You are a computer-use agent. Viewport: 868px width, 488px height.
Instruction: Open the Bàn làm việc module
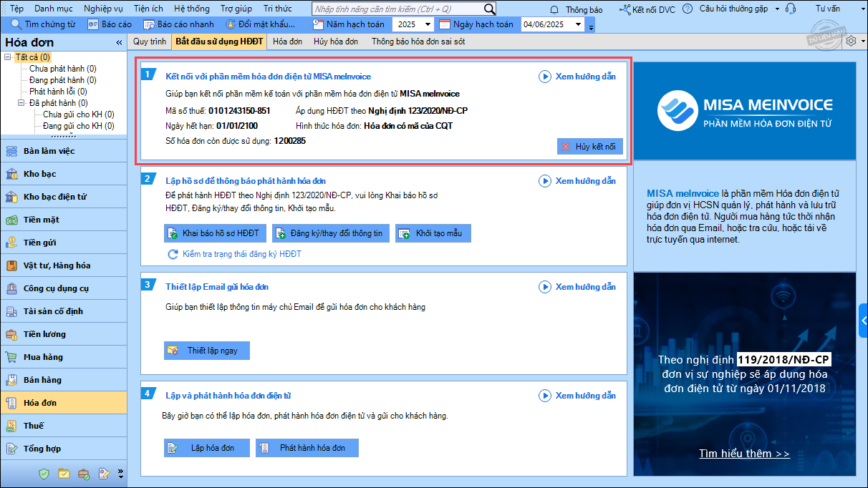click(x=64, y=151)
